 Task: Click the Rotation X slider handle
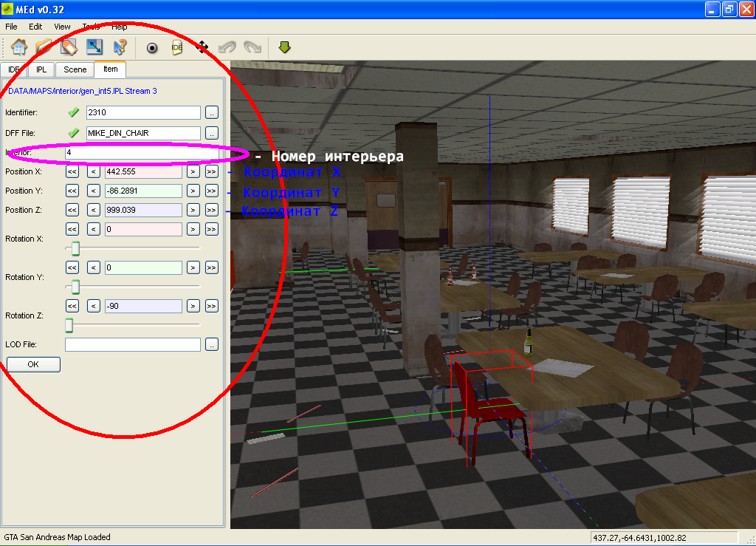coord(76,248)
